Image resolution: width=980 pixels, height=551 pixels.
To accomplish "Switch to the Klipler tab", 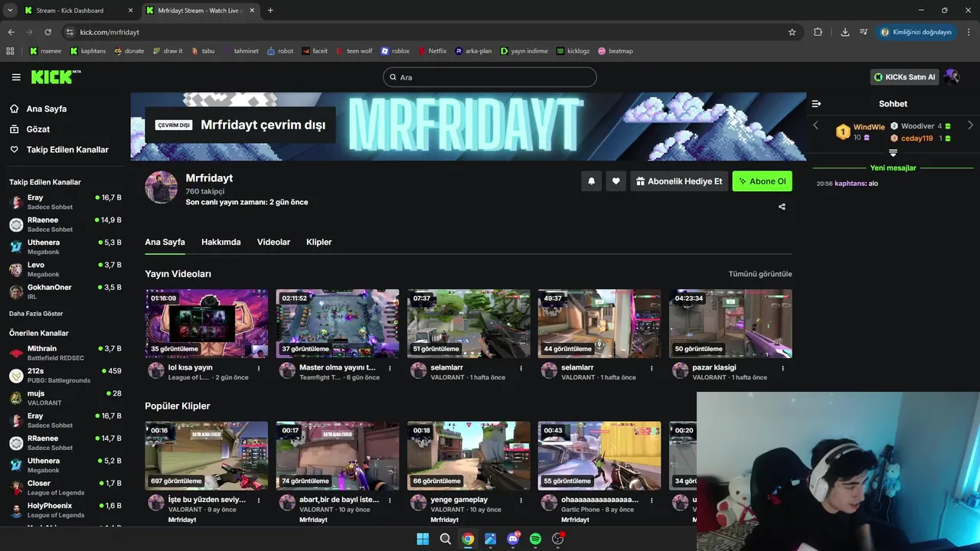I will point(318,242).
